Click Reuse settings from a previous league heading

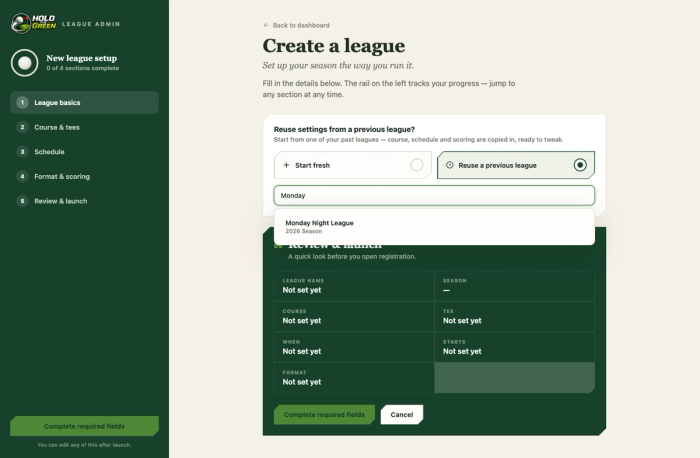coord(344,129)
